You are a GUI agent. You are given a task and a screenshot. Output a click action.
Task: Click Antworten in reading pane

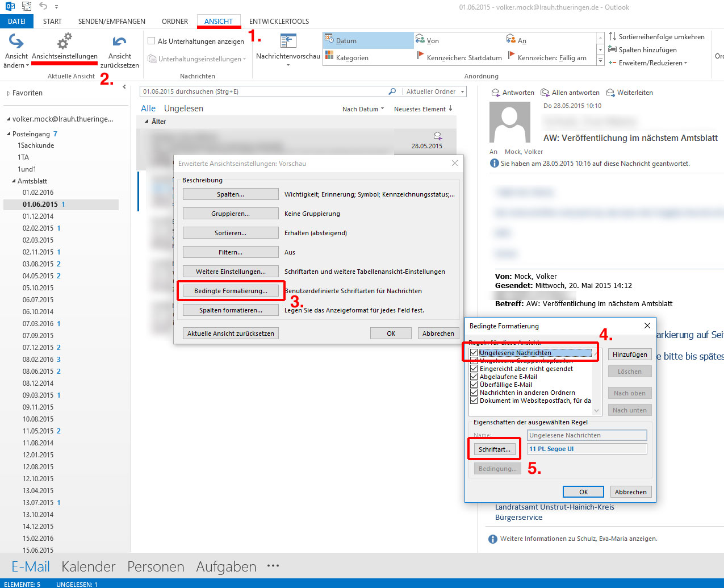[x=512, y=93]
